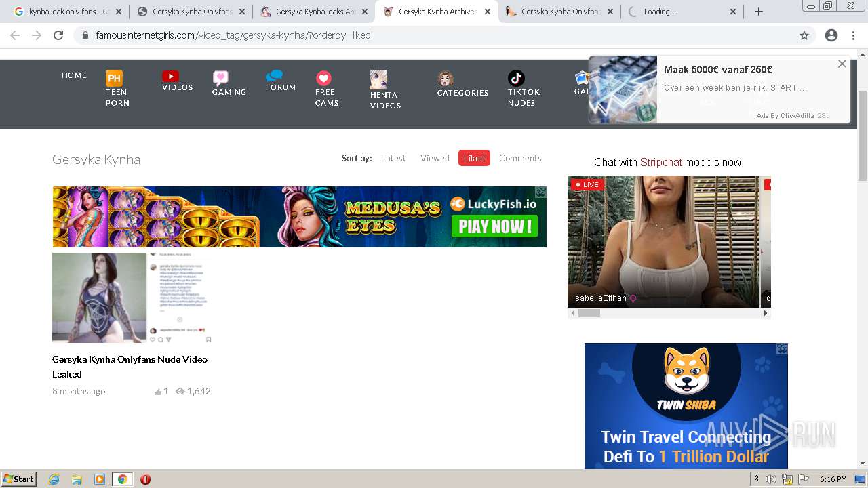The image size is (868, 488).
Task: Open the Action Center flag icon
Action: coord(804,479)
